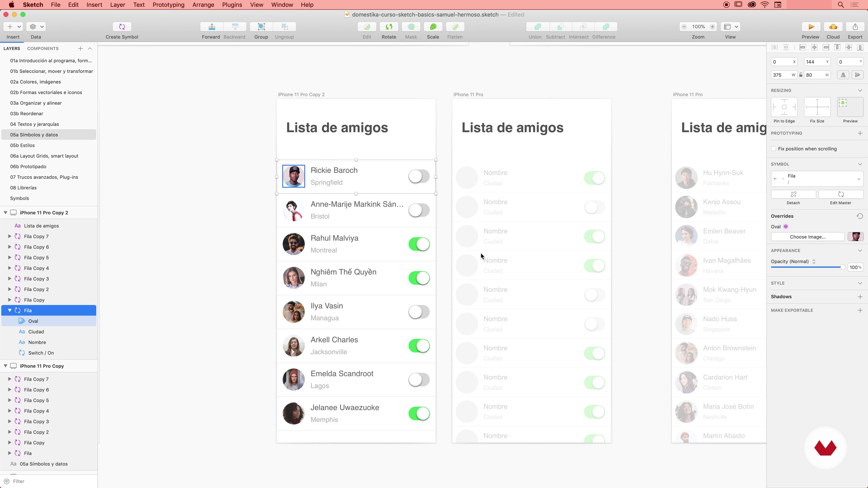The height and width of the screenshot is (488, 868).
Task: Expand the Fila Copy 7 layer
Action: click(10, 236)
